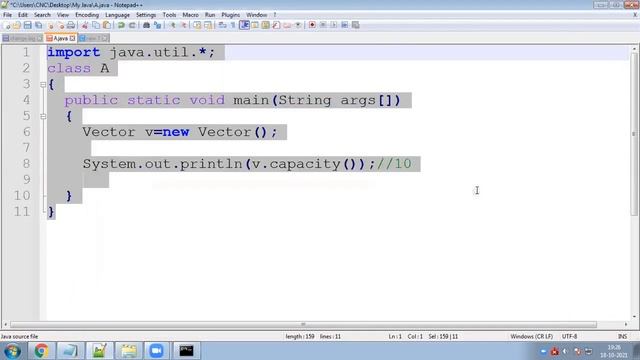Click the vertical scrollbar down arrow
Screen dimensions: 640x360
click(x=634, y=317)
